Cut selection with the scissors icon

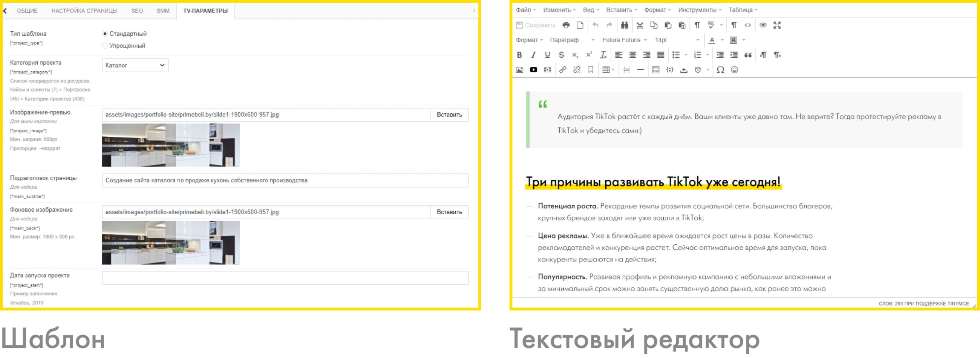tap(640, 25)
